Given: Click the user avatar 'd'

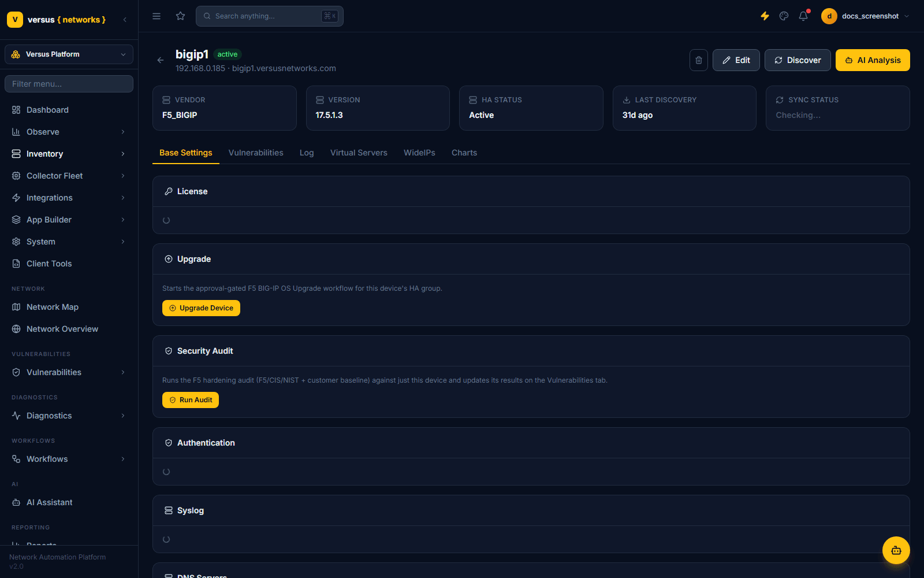Looking at the screenshot, I should [x=829, y=16].
